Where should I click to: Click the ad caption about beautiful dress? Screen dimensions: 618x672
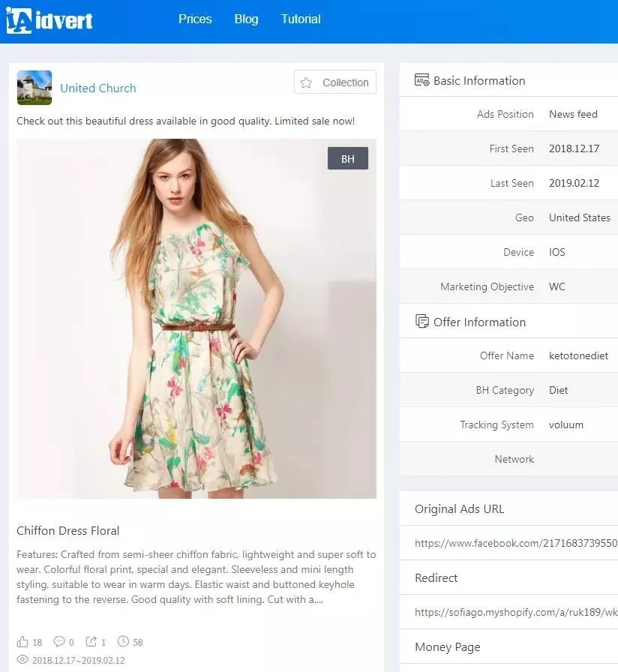click(x=185, y=121)
